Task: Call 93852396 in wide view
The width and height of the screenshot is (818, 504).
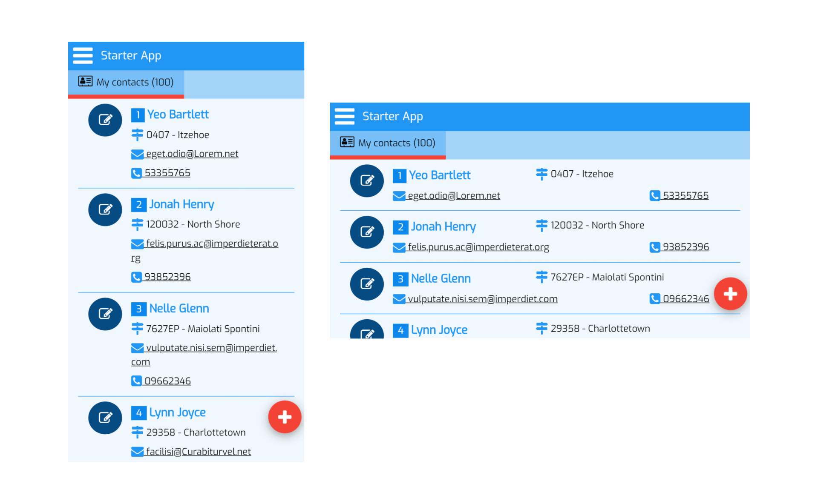Action: pyautogui.click(x=679, y=247)
